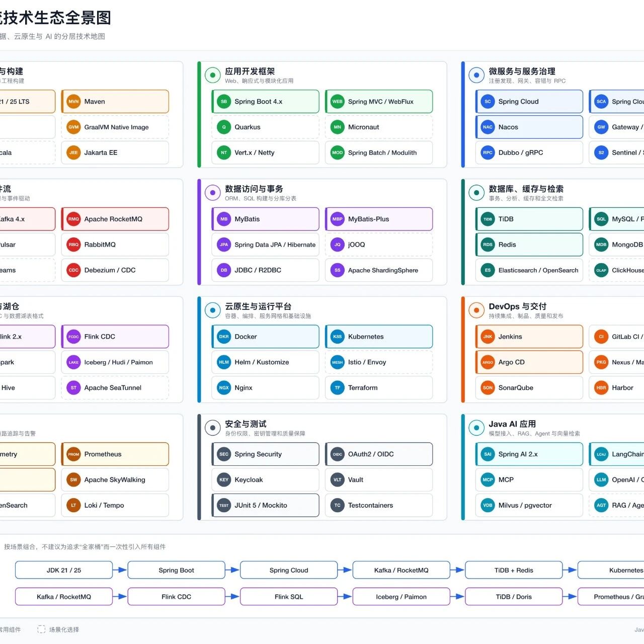Click the JEE badge next to Jakarta EE
The image size is (644, 644).
(x=73, y=153)
